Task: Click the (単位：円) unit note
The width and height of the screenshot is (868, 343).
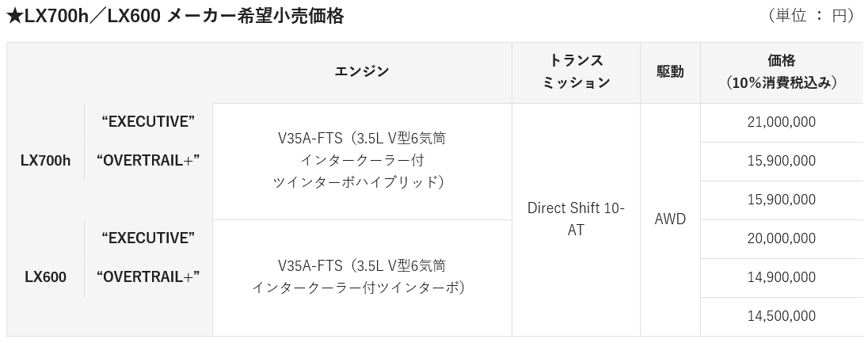Action: click(x=812, y=16)
